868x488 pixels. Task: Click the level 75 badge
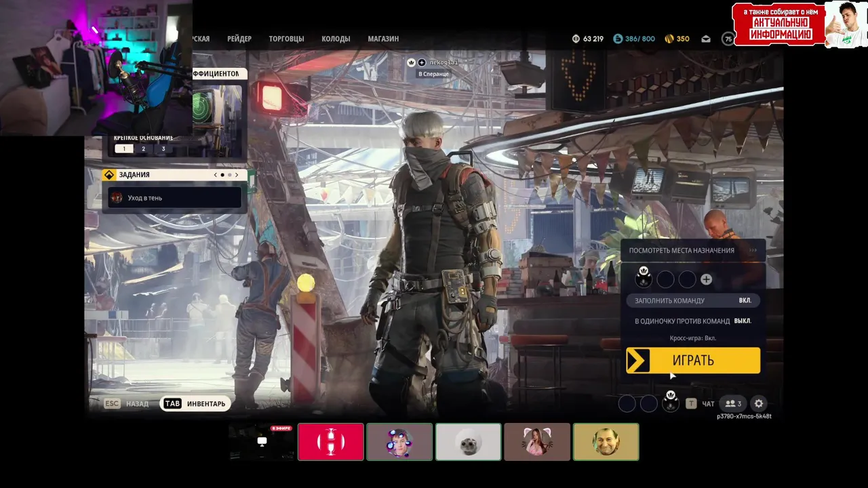(x=728, y=39)
